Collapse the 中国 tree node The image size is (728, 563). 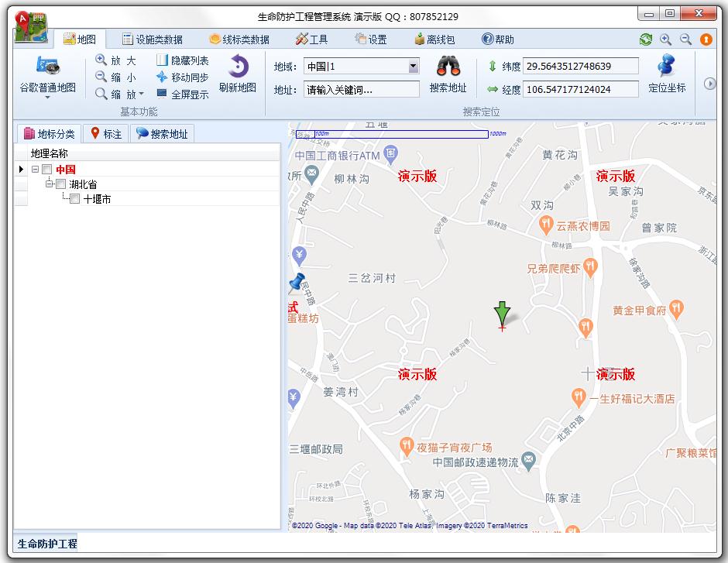point(36,170)
